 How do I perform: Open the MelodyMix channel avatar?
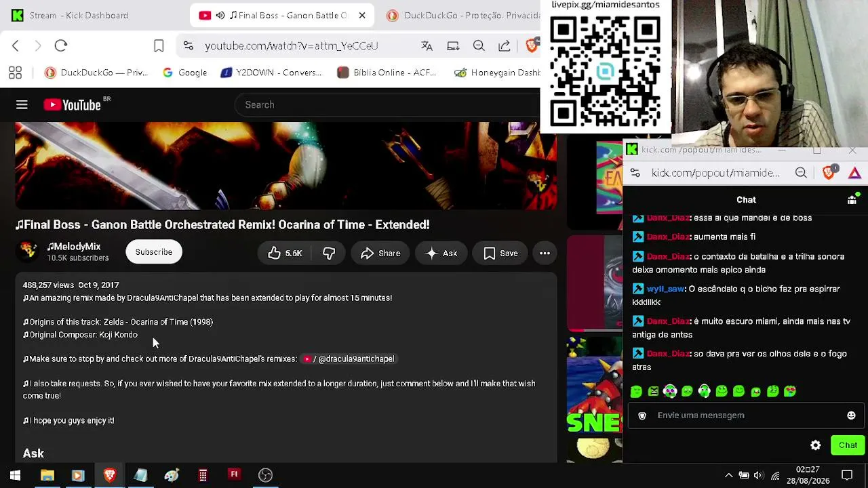(x=28, y=251)
